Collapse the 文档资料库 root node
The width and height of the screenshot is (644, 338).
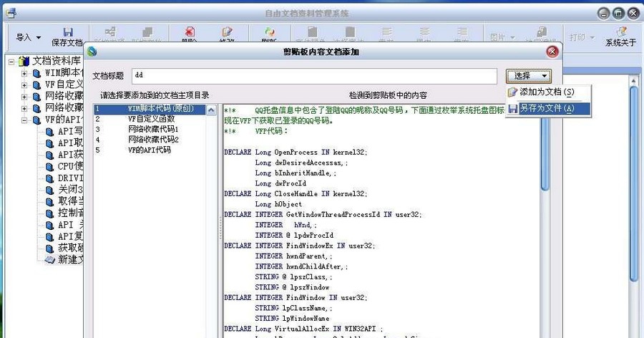[x=11, y=62]
